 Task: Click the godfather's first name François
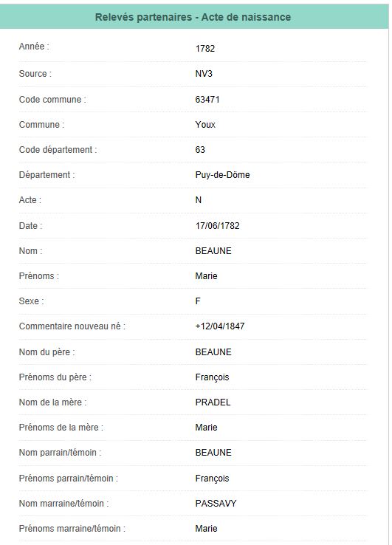212,479
